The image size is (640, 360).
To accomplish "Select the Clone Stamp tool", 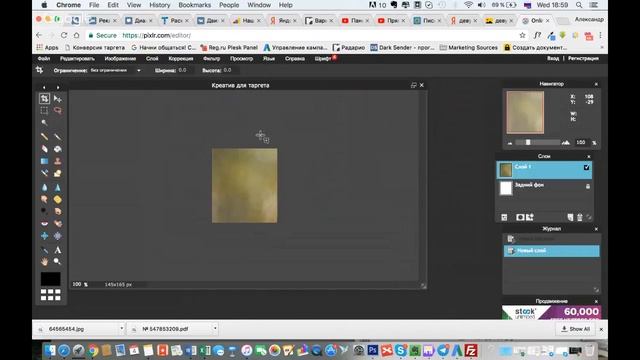I will [x=58, y=161].
